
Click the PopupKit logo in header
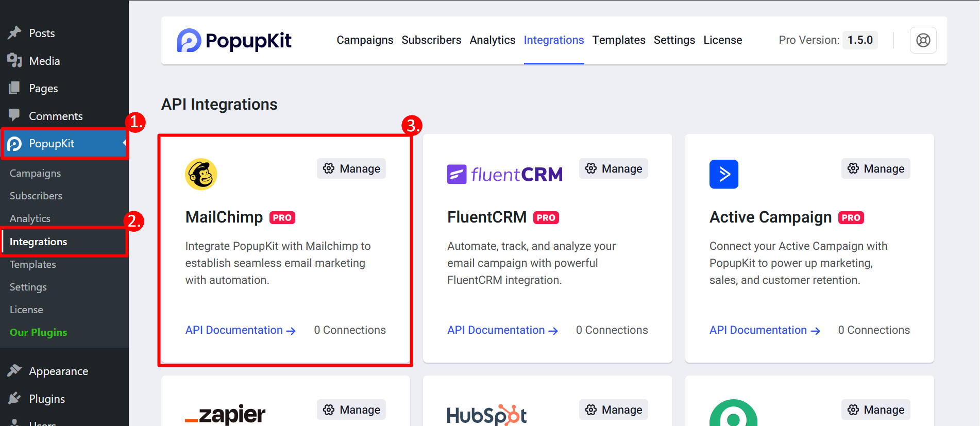pyautogui.click(x=234, y=40)
